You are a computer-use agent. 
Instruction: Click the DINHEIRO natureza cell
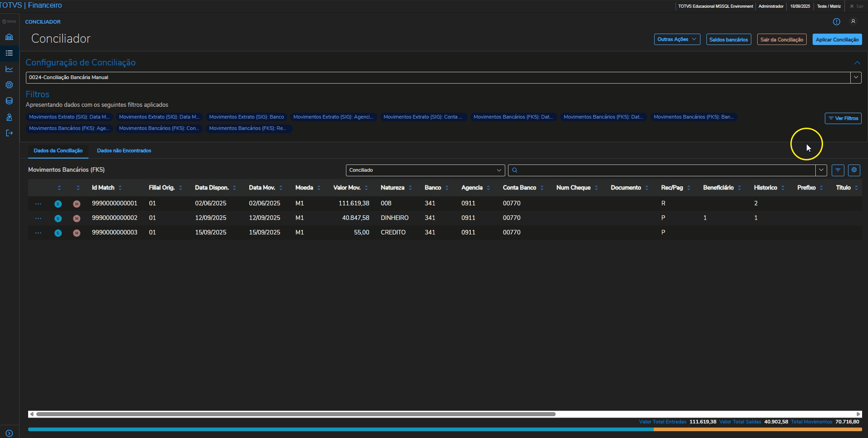pyautogui.click(x=395, y=218)
